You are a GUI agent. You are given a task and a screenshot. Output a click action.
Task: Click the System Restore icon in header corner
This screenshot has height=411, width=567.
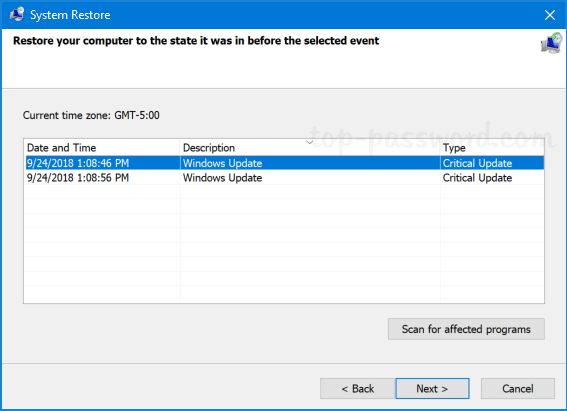click(x=551, y=43)
